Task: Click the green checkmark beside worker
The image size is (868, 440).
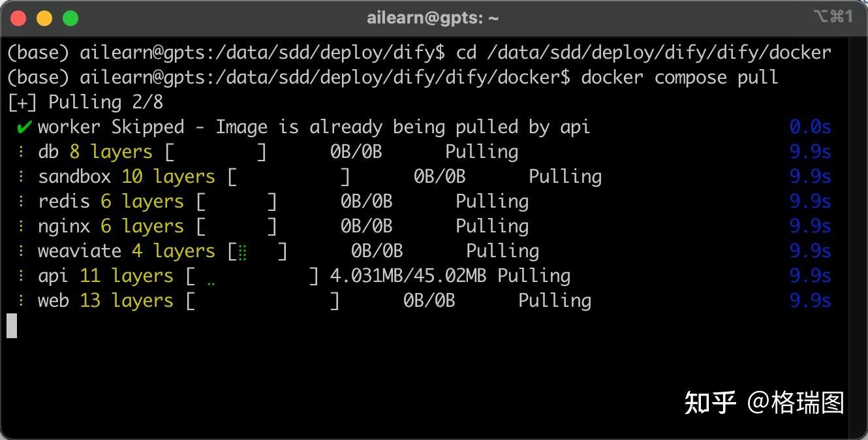Action: [x=24, y=127]
